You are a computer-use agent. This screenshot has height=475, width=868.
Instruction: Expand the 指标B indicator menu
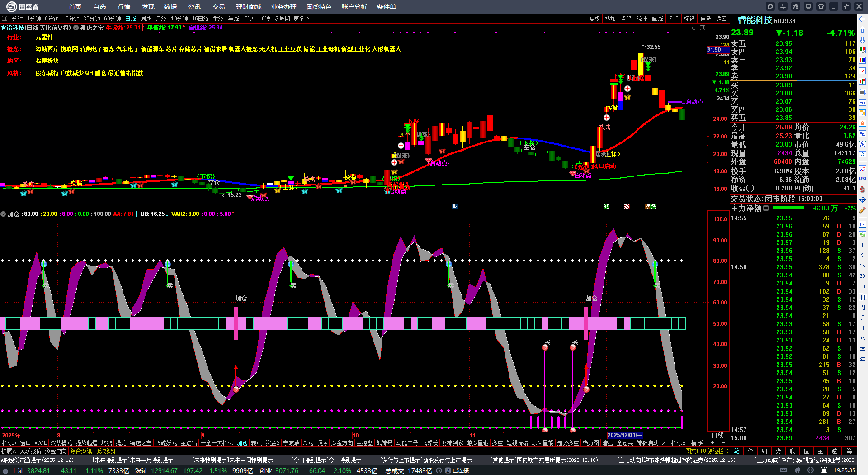pyautogui.click(x=679, y=443)
